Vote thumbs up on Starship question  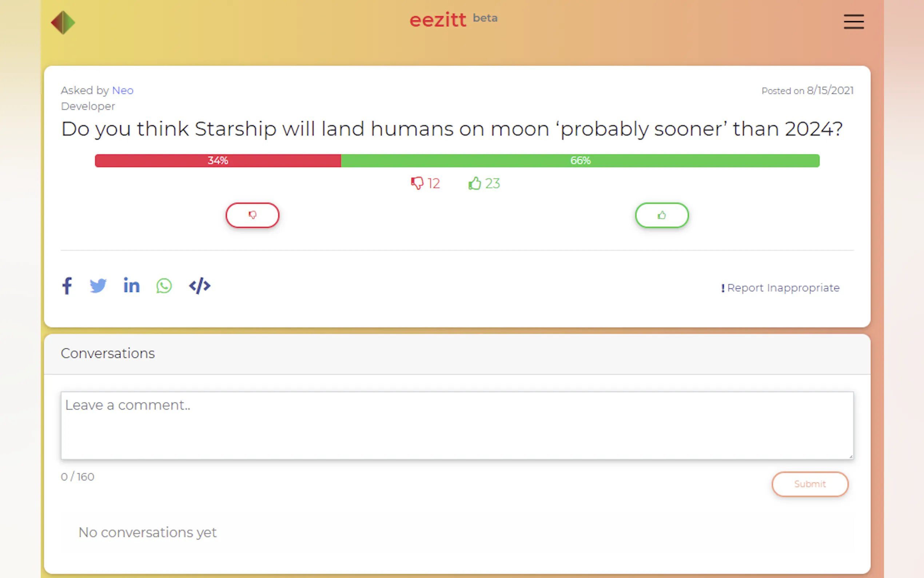click(x=662, y=215)
